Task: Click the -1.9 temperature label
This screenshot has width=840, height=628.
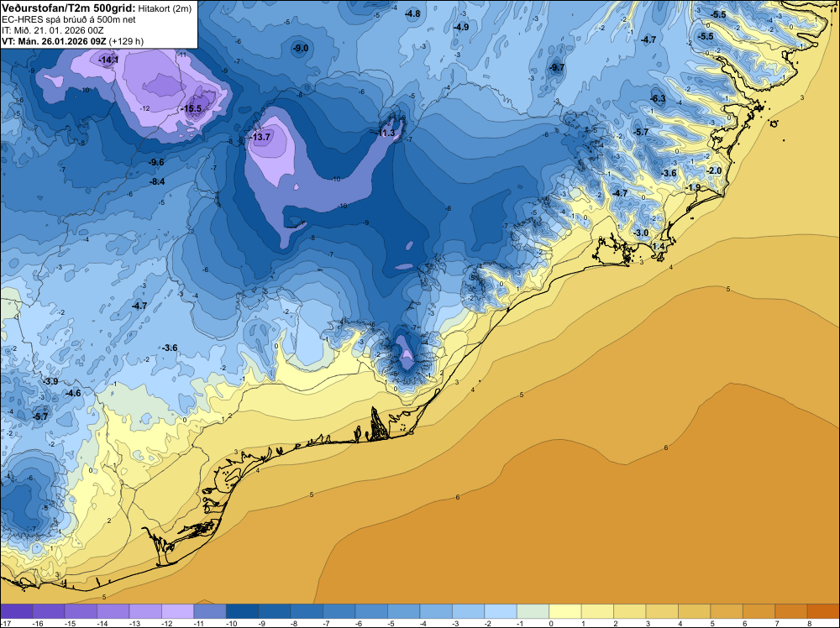Action: click(693, 187)
